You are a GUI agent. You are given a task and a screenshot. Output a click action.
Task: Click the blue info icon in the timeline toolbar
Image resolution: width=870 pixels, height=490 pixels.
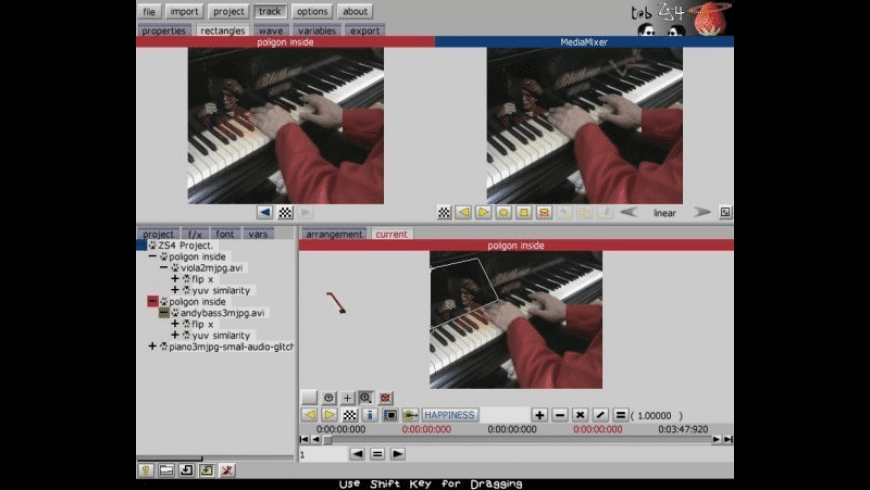point(370,415)
